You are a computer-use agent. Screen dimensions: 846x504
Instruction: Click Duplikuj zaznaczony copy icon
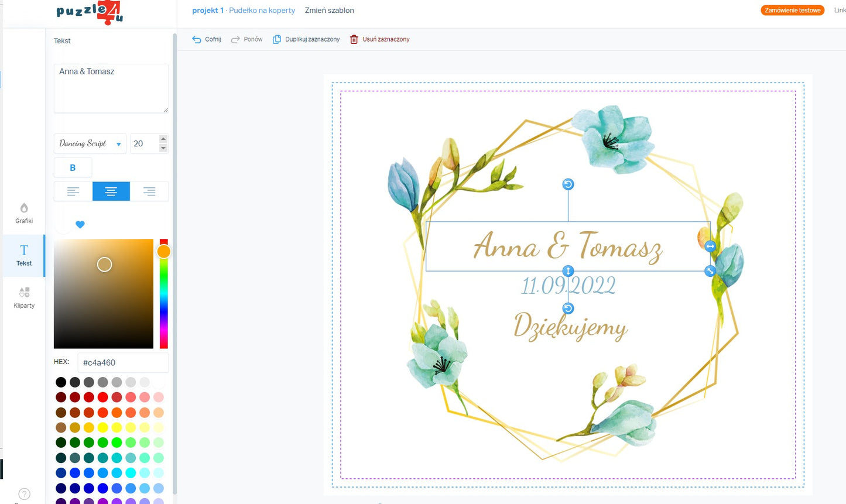pyautogui.click(x=277, y=39)
